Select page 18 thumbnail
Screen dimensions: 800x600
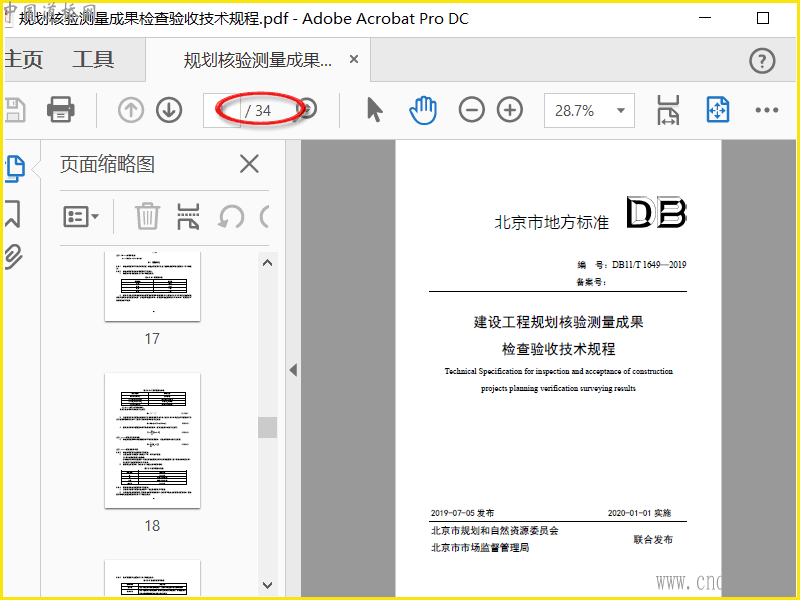point(153,441)
